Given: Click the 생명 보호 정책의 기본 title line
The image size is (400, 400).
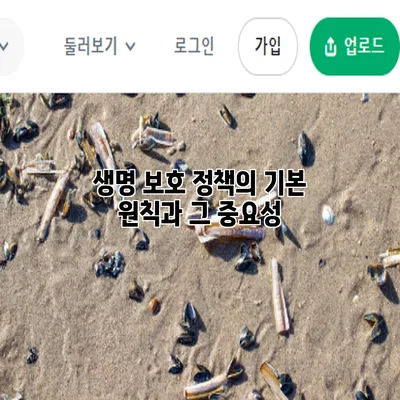Looking at the screenshot, I should pos(199,183).
